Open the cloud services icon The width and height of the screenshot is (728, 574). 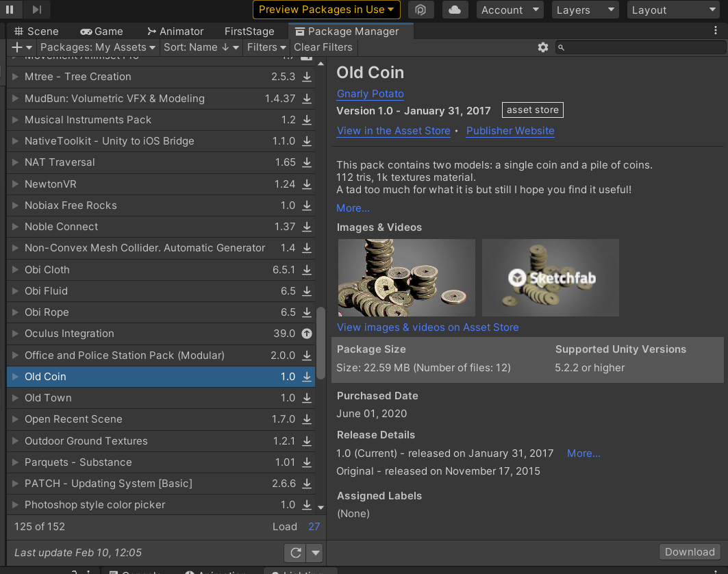pyautogui.click(x=455, y=10)
